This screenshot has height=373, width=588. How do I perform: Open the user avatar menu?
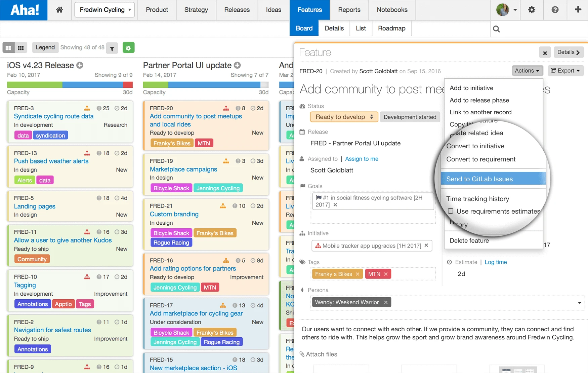506,10
